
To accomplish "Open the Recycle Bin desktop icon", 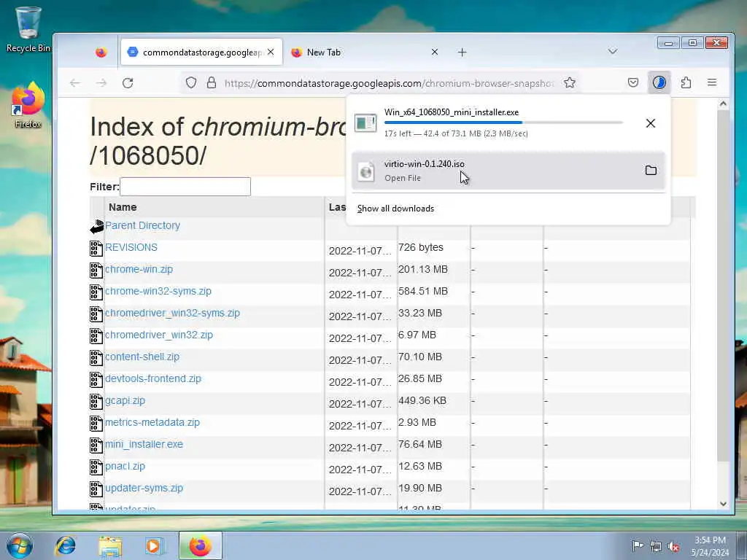I will tap(28, 29).
